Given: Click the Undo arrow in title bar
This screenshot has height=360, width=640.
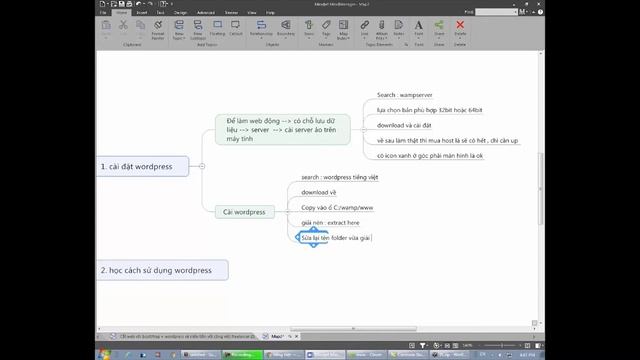Looking at the screenshot, I should tap(138, 4).
